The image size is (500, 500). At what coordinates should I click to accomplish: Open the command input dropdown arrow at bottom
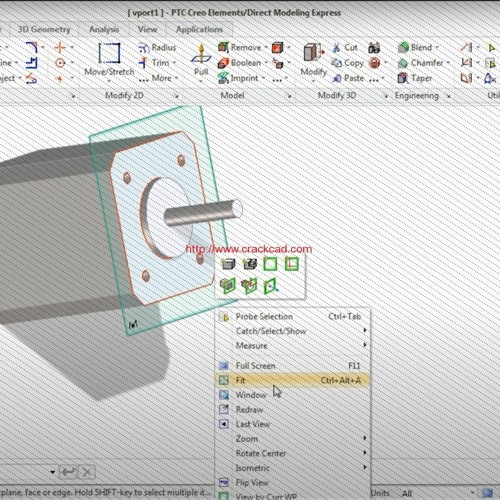(52, 472)
